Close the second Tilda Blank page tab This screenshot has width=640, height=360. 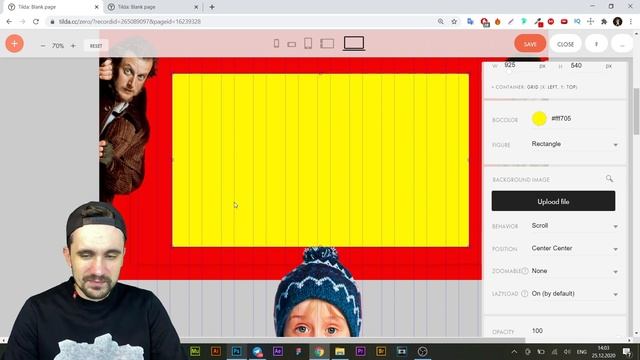(196, 7)
